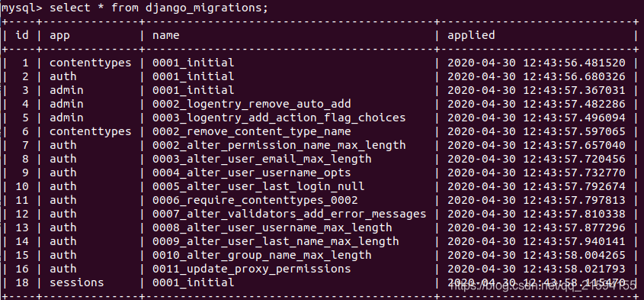
Task: Click 'contenttypes' in the row with id 6
Action: point(91,132)
